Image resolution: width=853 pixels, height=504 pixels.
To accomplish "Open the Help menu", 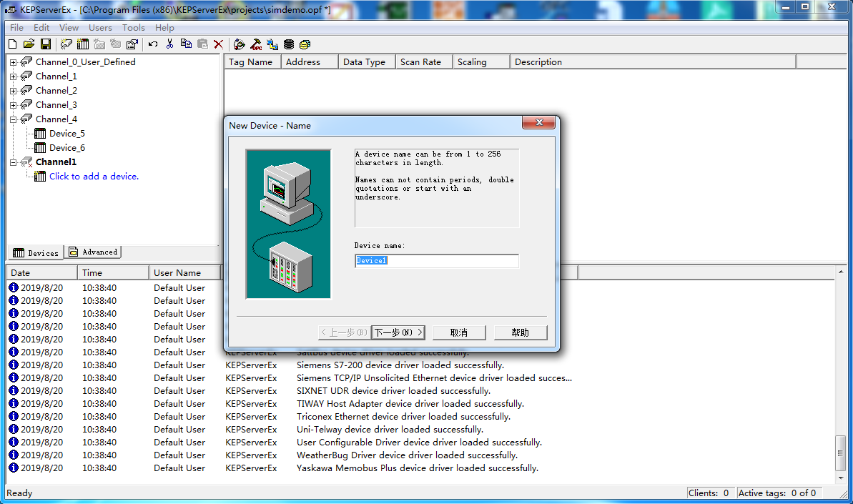I will pos(164,28).
